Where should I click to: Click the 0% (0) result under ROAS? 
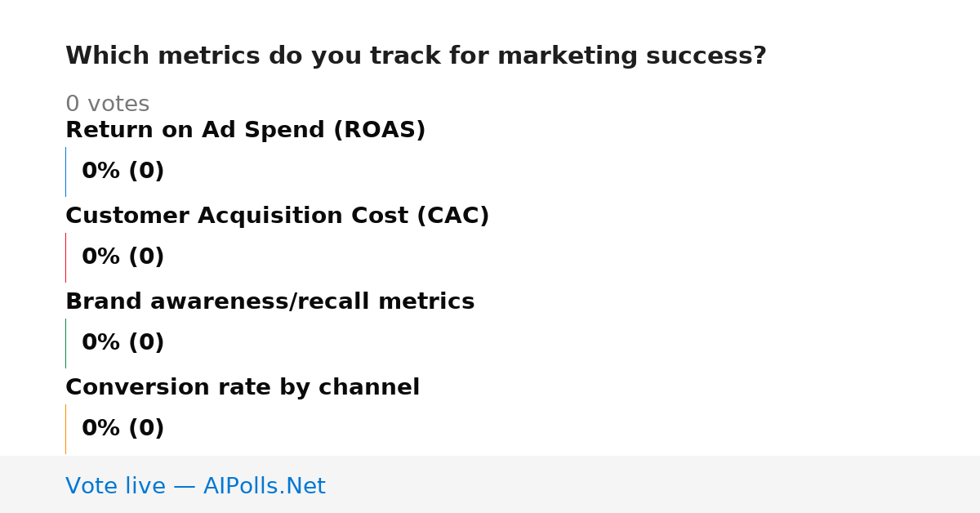coord(122,172)
